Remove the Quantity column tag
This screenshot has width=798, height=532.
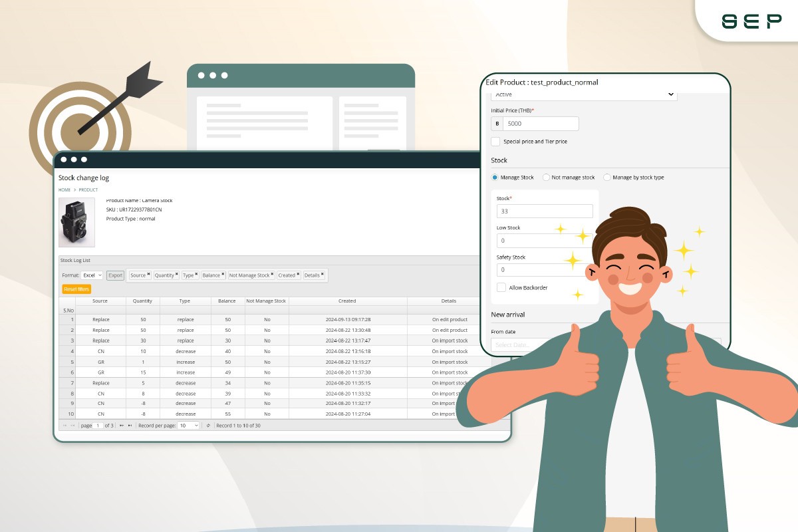click(176, 274)
